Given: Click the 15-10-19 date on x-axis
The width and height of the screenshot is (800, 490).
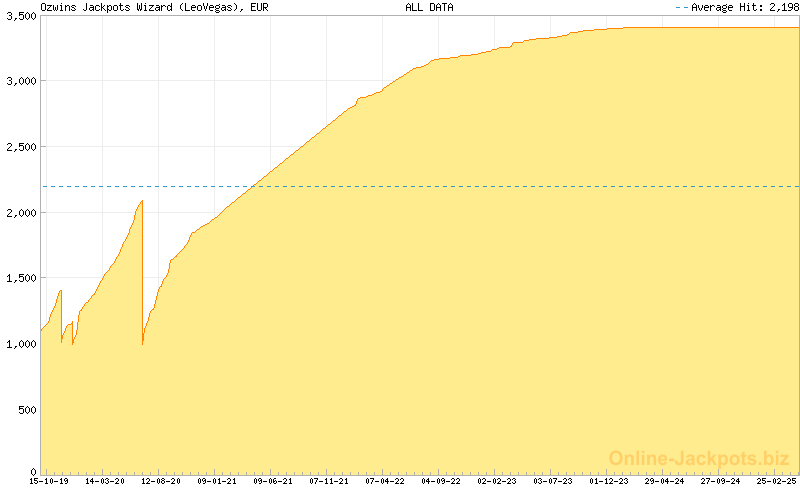Looking at the screenshot, I should tap(49, 481).
